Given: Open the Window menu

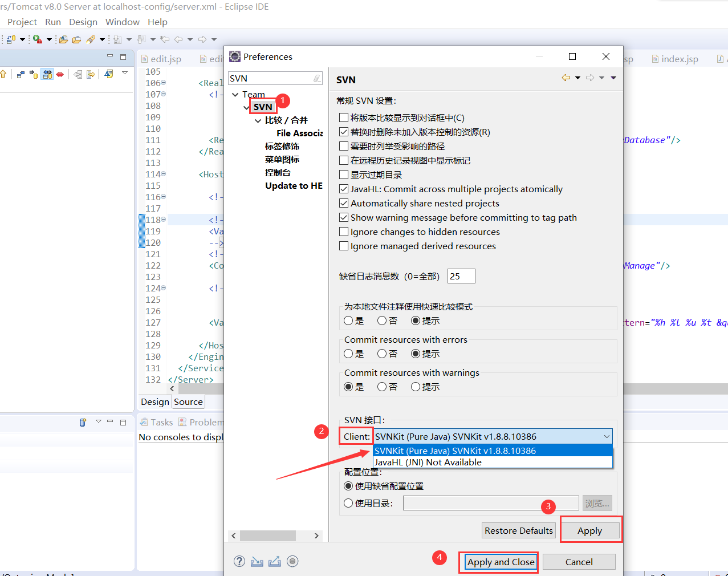Looking at the screenshot, I should [x=123, y=22].
